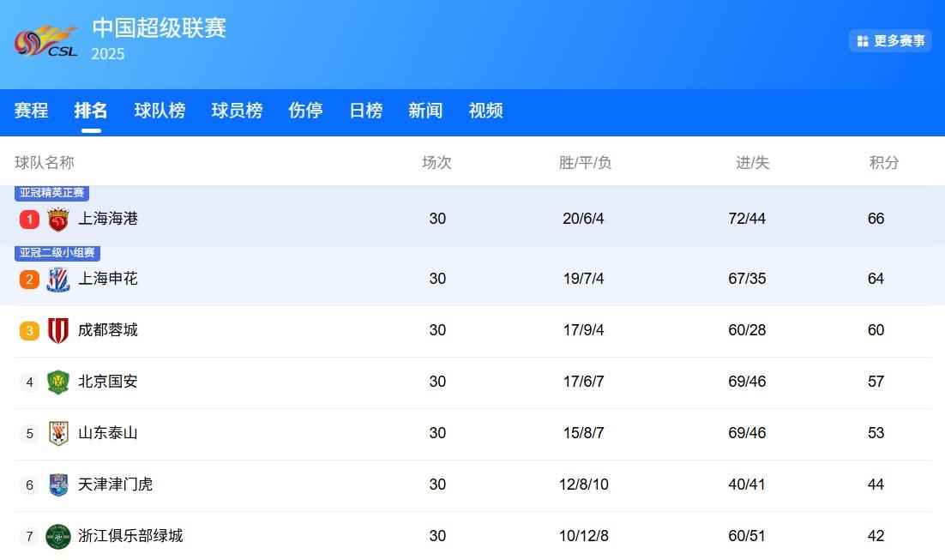Click the 北京国安 team name link
This screenshot has height=560, width=945.
(108, 382)
